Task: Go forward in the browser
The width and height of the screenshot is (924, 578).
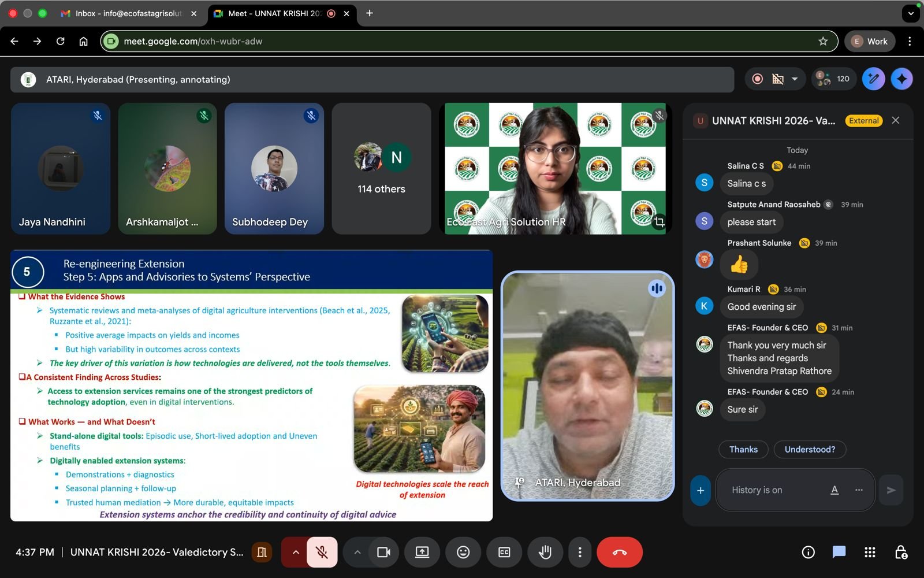Action: [x=37, y=41]
